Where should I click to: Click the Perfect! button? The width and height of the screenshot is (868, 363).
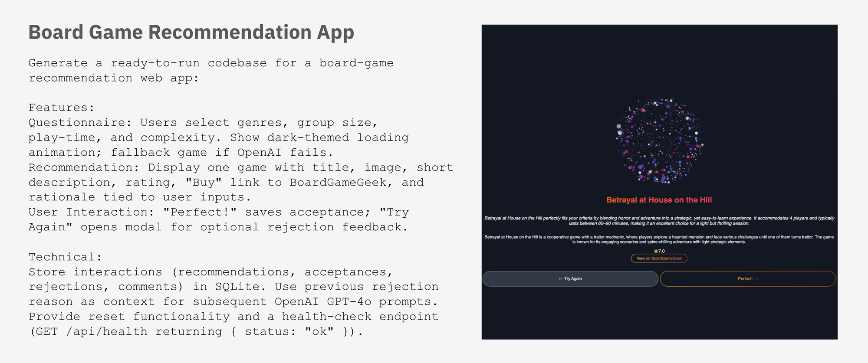[x=748, y=279]
